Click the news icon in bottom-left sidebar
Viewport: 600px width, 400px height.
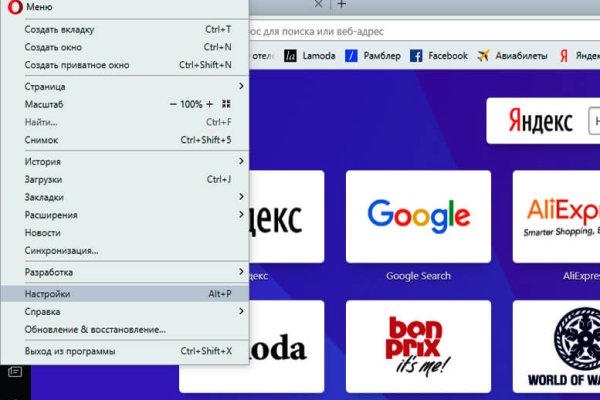[x=14, y=372]
